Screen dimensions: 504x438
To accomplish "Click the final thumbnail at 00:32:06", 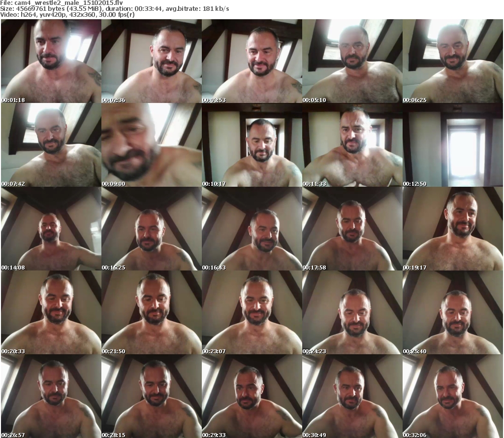I will point(453,396).
